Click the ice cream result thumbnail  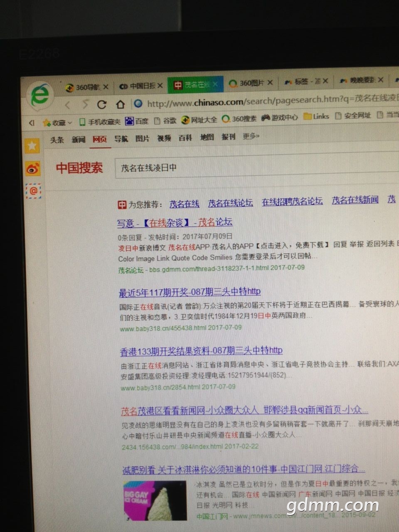point(155,500)
